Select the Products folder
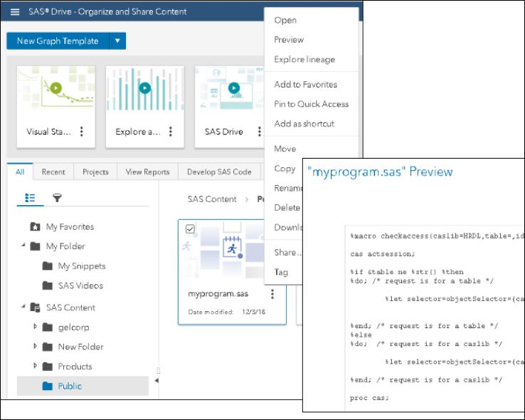525x420 pixels. point(75,367)
